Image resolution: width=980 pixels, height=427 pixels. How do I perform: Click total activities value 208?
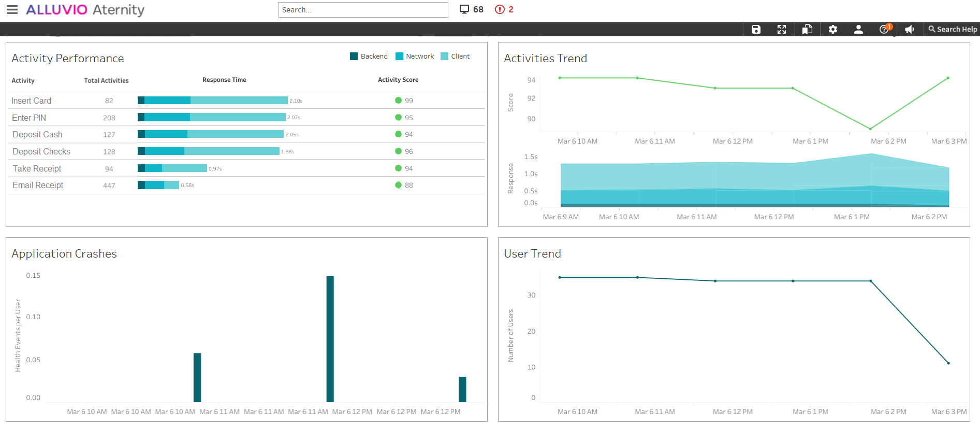[x=109, y=118]
